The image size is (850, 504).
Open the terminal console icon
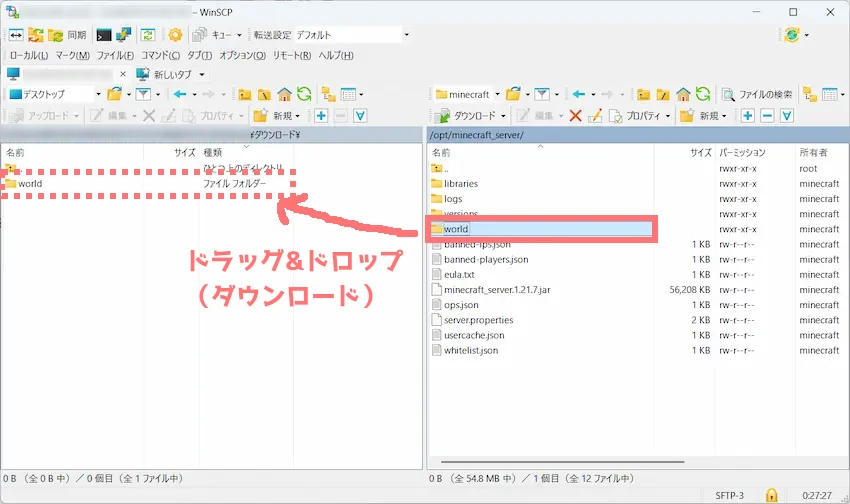104,35
